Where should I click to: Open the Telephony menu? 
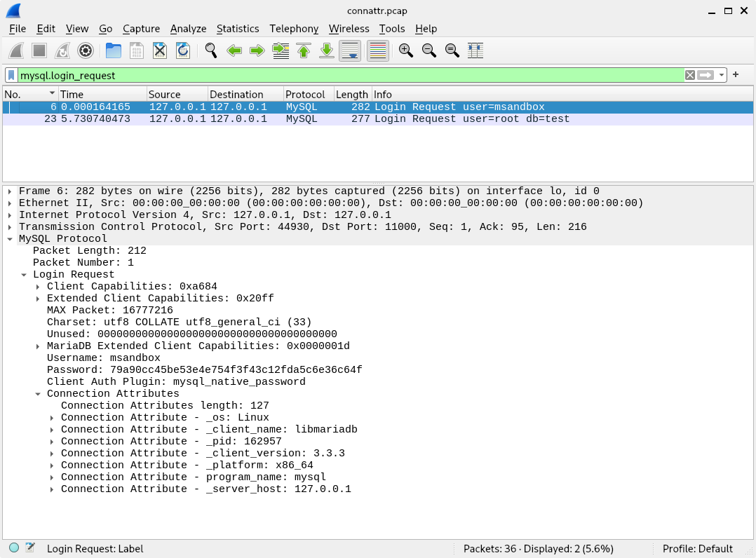tap(294, 29)
